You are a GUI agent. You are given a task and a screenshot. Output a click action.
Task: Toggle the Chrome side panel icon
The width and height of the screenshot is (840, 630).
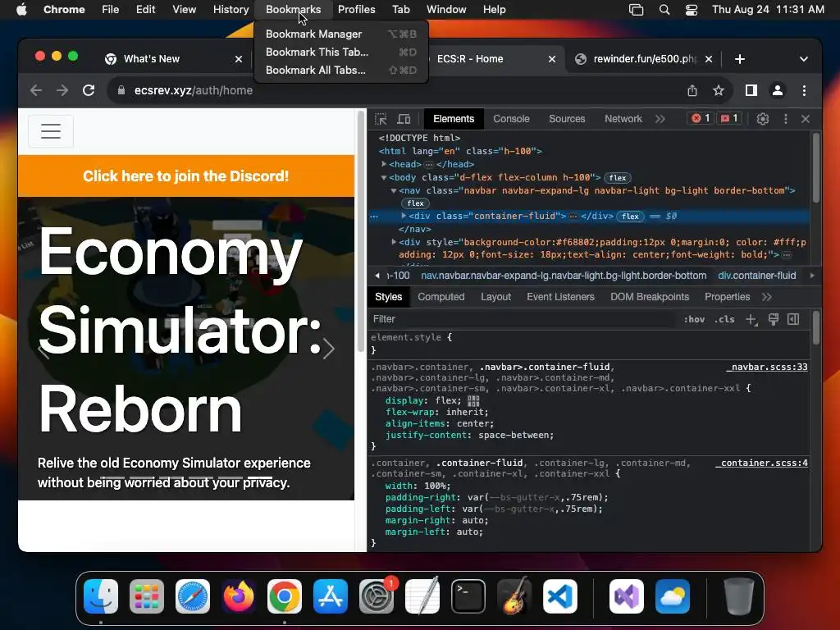coord(751,90)
